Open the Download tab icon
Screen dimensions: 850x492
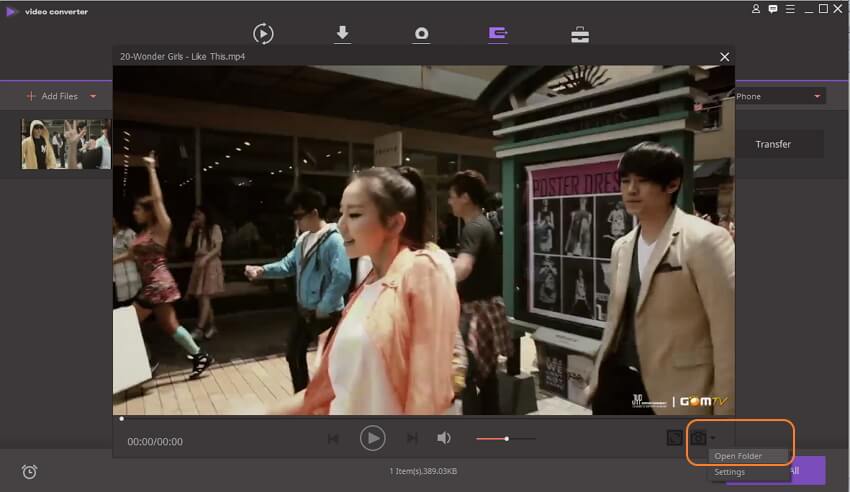tap(342, 34)
